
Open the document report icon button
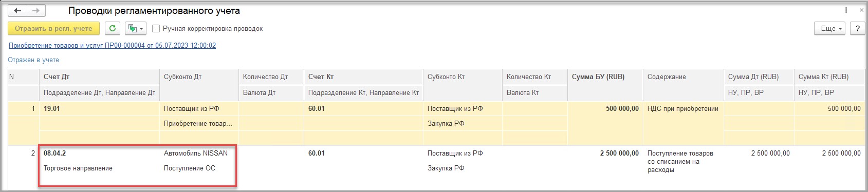(x=132, y=29)
